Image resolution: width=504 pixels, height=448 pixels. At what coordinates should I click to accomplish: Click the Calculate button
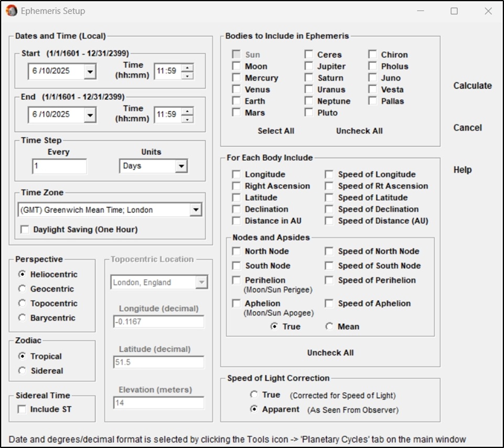(471, 86)
